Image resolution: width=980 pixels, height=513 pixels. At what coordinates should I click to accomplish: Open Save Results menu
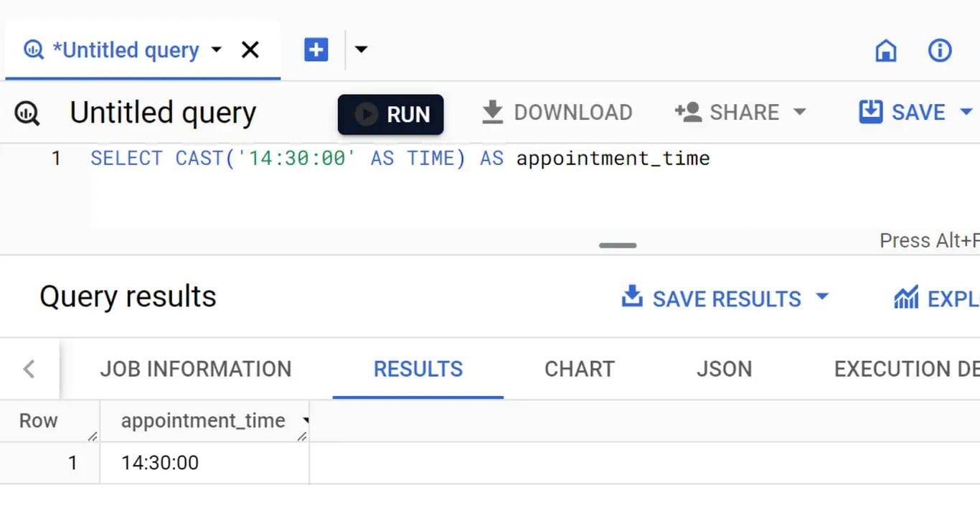pos(725,298)
